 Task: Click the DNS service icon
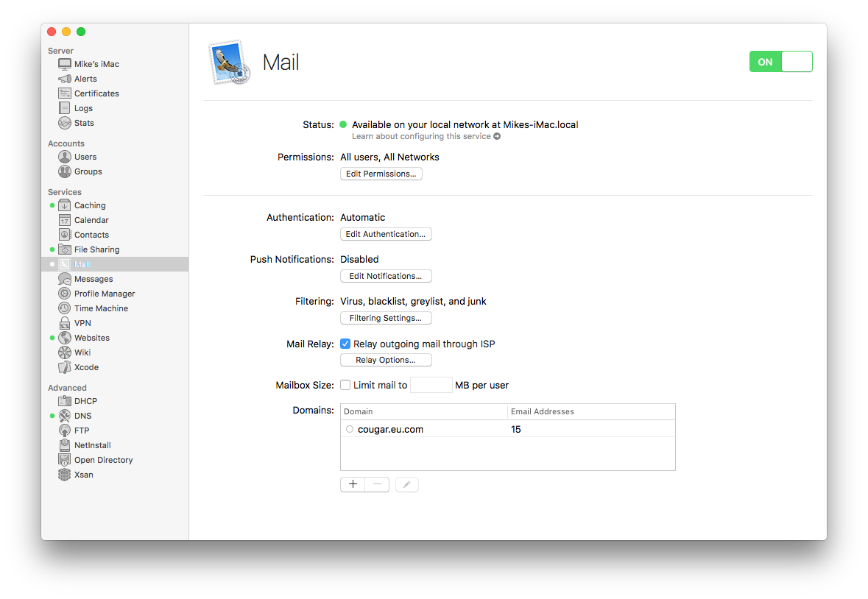[65, 416]
